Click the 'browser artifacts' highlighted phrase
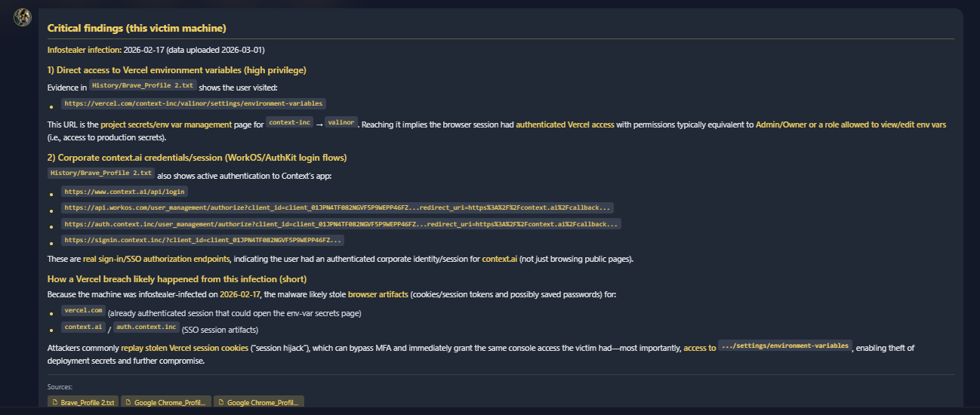The width and height of the screenshot is (980, 415). tap(378, 294)
